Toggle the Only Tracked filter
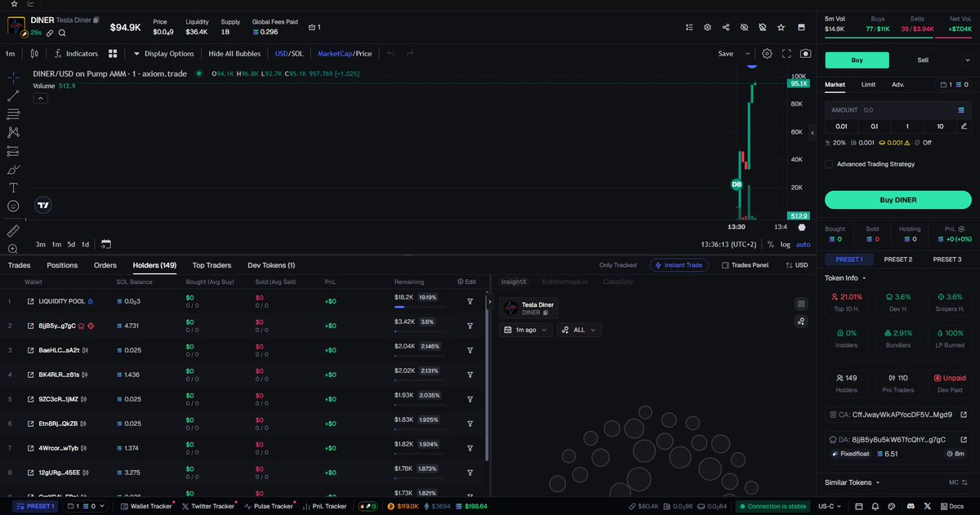The height and width of the screenshot is (515, 980). tap(617, 265)
